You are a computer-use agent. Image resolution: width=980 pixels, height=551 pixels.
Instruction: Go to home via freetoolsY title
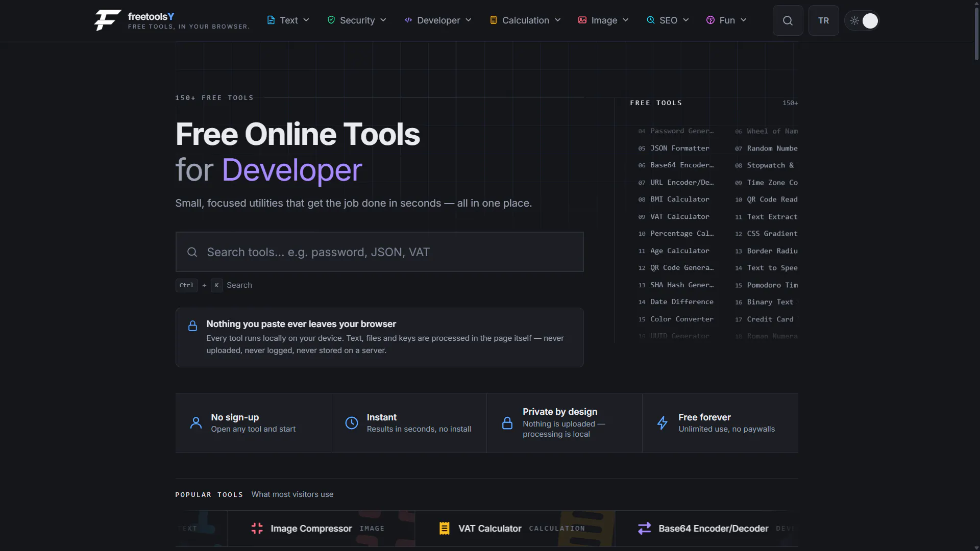click(151, 16)
